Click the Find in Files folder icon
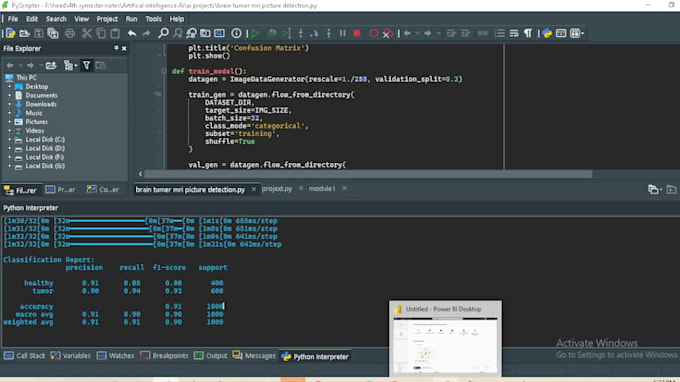The height and width of the screenshot is (382, 680). click(205, 33)
